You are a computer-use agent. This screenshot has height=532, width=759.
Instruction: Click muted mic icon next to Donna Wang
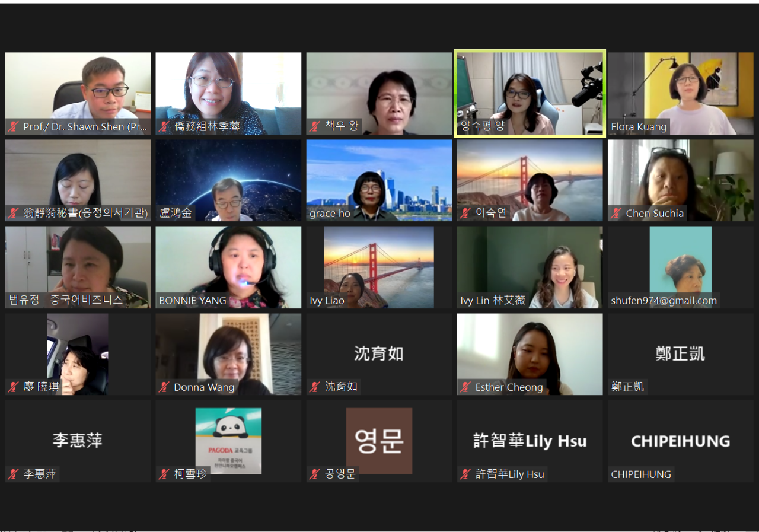[164, 387]
